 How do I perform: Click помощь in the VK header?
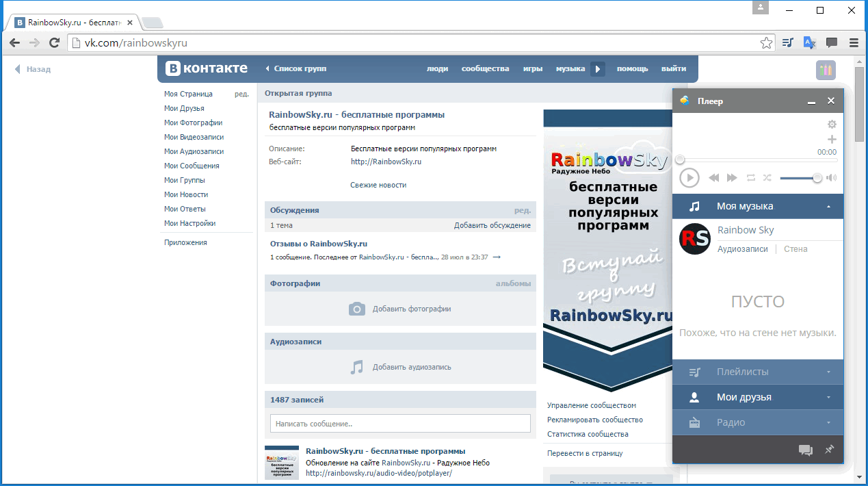click(632, 68)
